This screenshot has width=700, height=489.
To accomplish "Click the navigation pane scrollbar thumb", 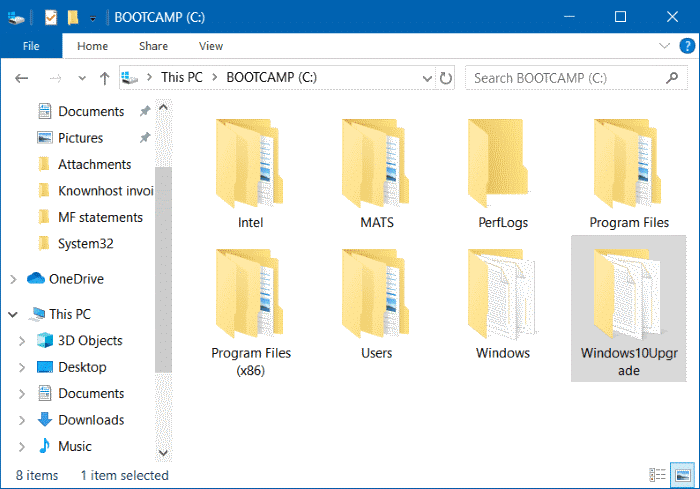I will click(x=163, y=270).
